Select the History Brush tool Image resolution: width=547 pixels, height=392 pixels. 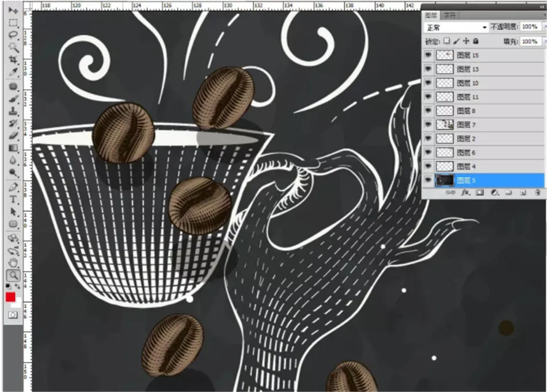(13, 123)
